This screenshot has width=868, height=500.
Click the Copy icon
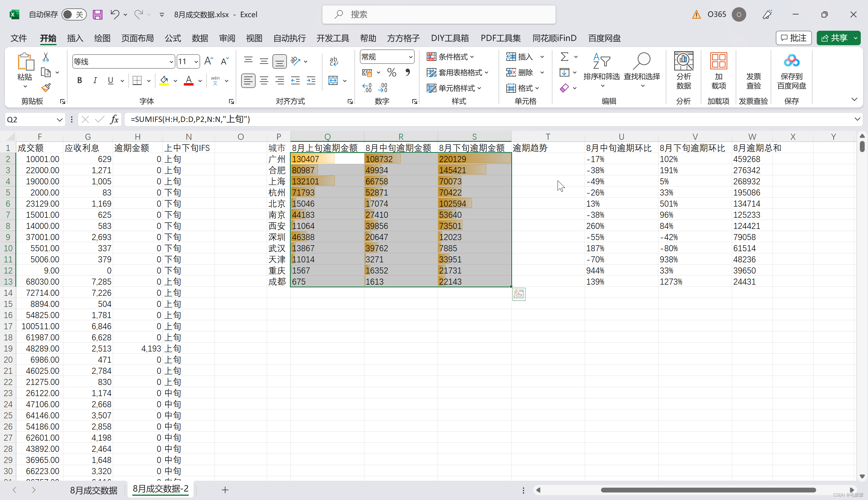46,73
